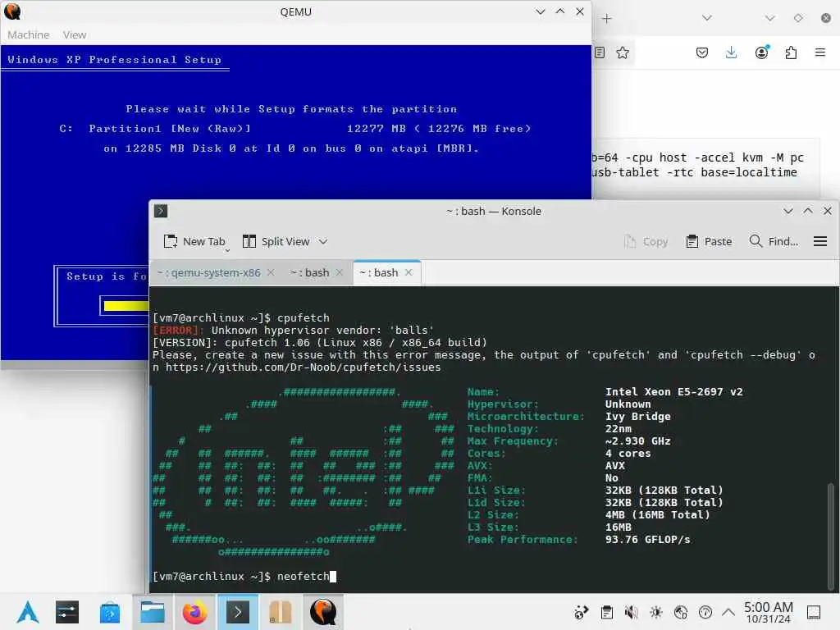Open the brightness tray icon
The width and height of the screenshot is (840, 630).
(x=655, y=612)
